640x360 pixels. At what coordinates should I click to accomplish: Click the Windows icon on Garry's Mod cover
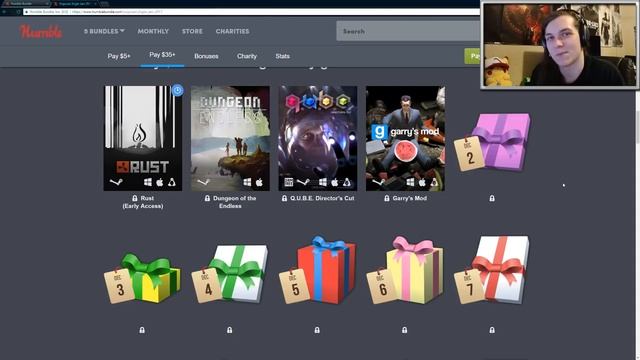[410, 182]
